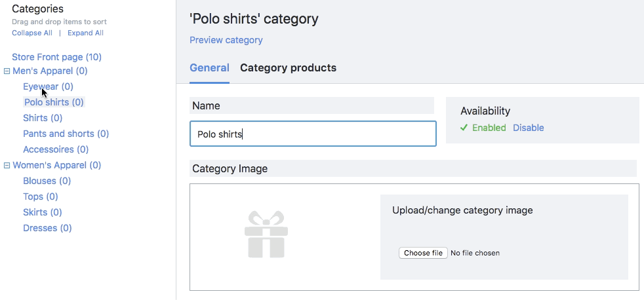The image size is (644, 300).
Task: Focus the Name text field
Action: [x=313, y=134]
